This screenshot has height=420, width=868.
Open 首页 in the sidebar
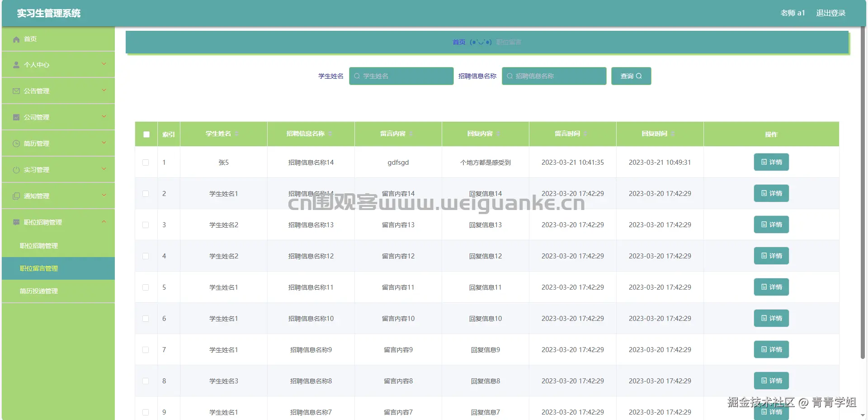point(58,39)
